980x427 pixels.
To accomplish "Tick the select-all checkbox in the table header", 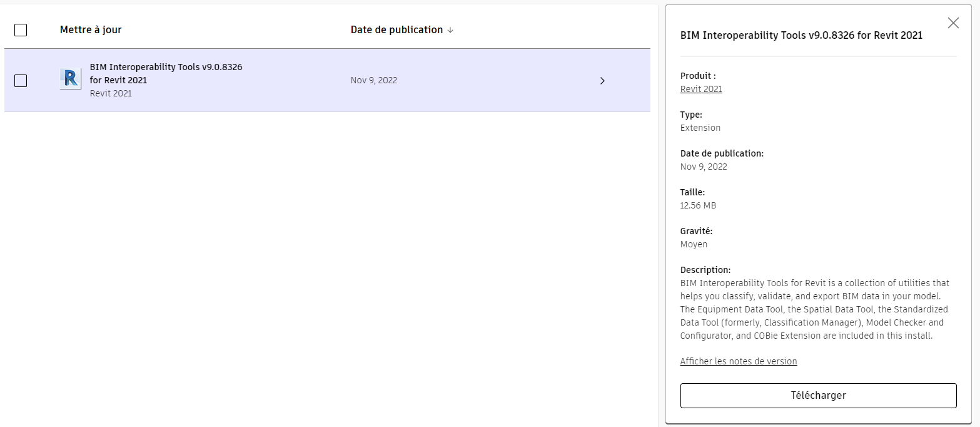I will click(x=21, y=30).
